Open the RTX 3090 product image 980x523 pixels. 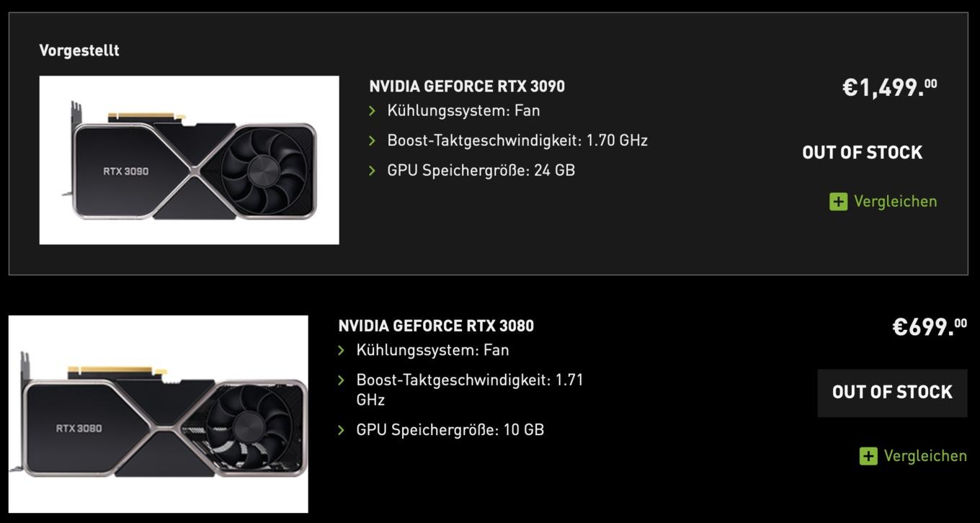(189, 160)
